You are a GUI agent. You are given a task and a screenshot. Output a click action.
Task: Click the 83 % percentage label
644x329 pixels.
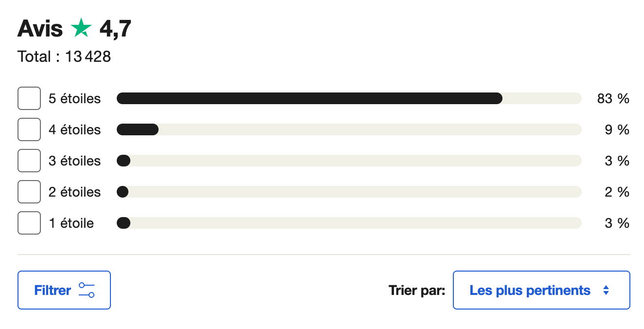(x=613, y=99)
